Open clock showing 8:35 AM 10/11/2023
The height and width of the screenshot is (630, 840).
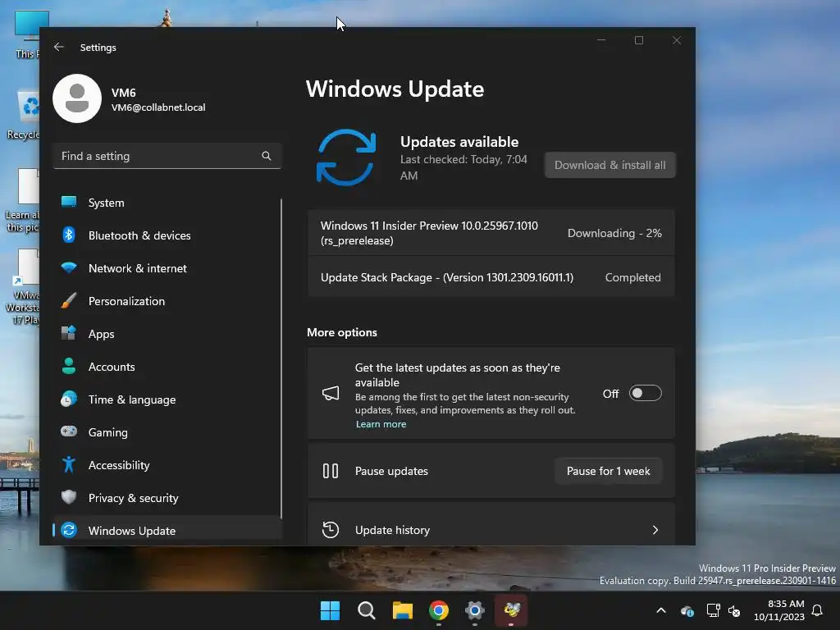[x=779, y=610]
